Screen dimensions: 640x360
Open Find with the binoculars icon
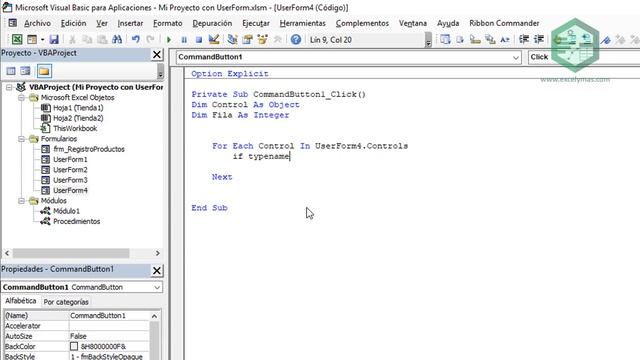pyautogui.click(x=117, y=40)
